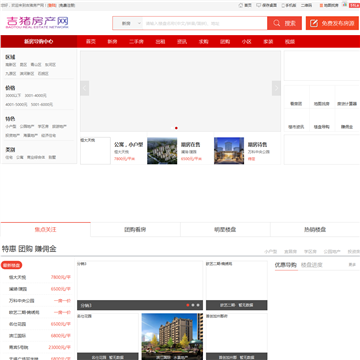Image resolution: width=360 pixels, height=360 pixels.
Task: Open 家装 in the red navigation bar
Action: [x=268, y=42]
